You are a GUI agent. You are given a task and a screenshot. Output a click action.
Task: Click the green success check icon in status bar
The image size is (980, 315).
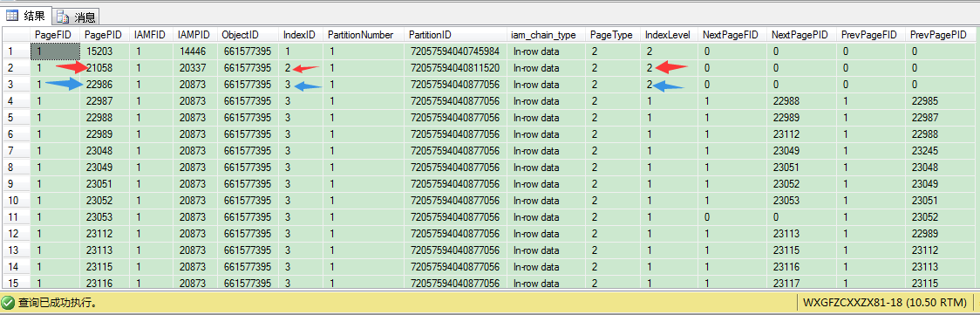[8, 303]
